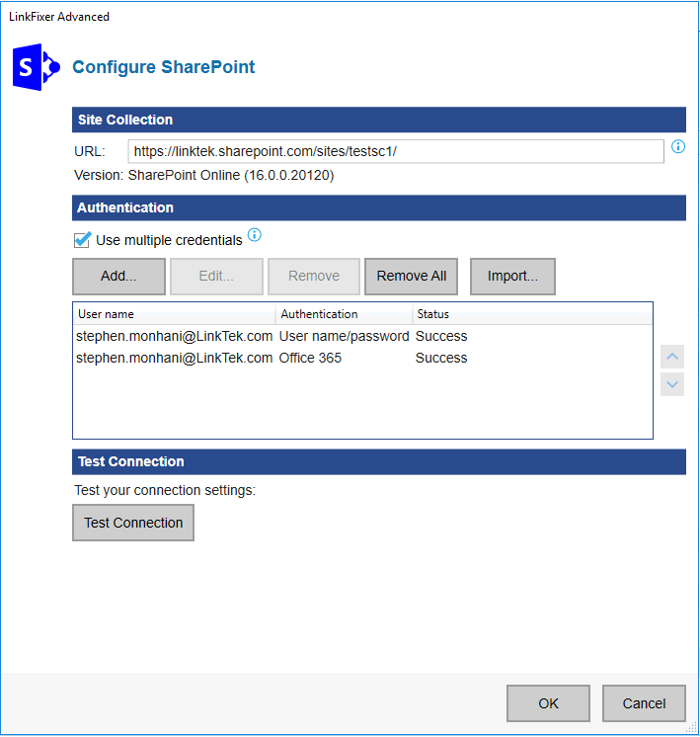
Task: Sort by User name column header
Action: [x=175, y=314]
